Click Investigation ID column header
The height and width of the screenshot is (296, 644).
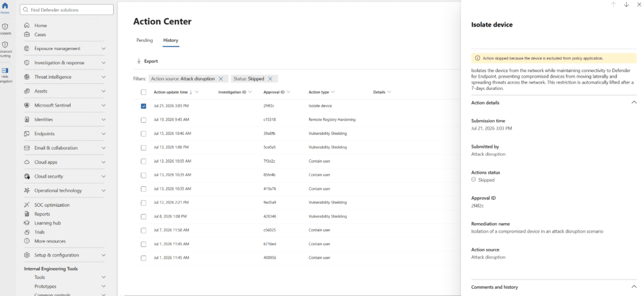pos(232,92)
